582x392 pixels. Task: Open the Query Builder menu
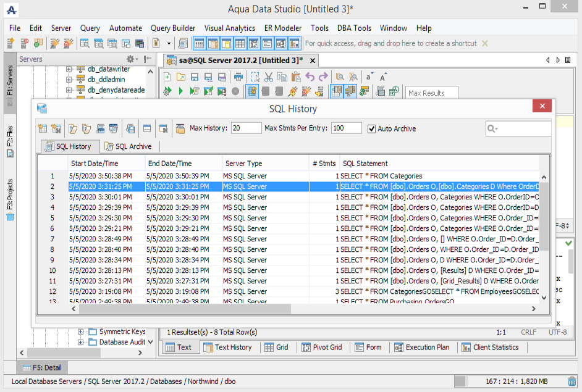pos(172,28)
